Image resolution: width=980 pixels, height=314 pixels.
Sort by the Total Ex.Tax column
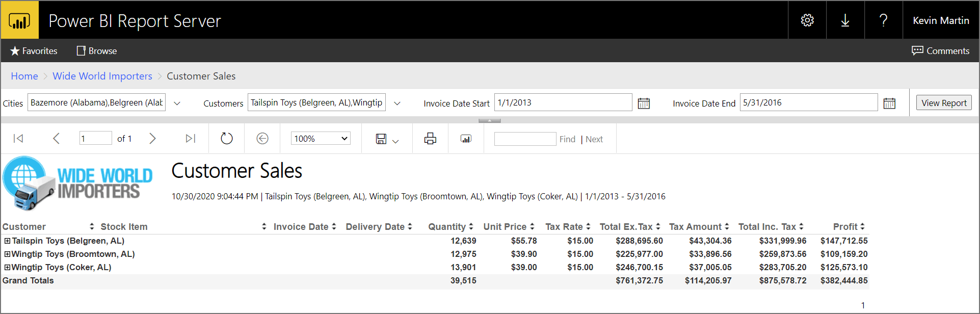click(658, 226)
